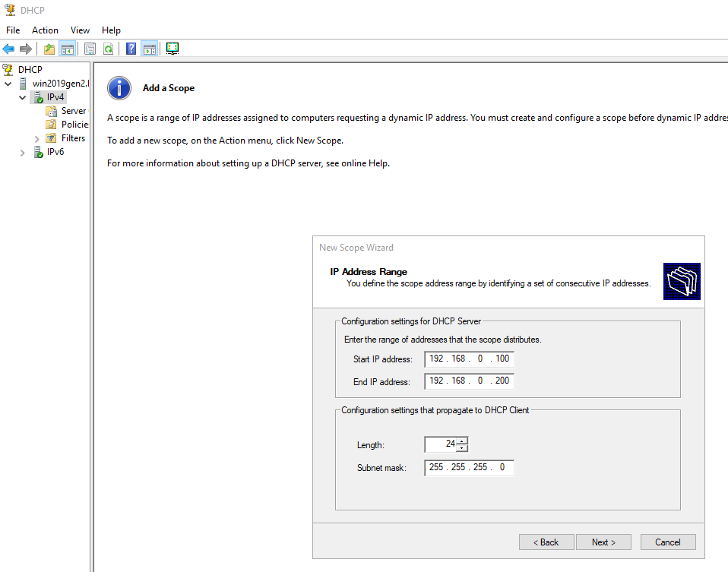Click the 'End IP address:' label
Viewport: 728px width, 572px height.
pos(381,382)
